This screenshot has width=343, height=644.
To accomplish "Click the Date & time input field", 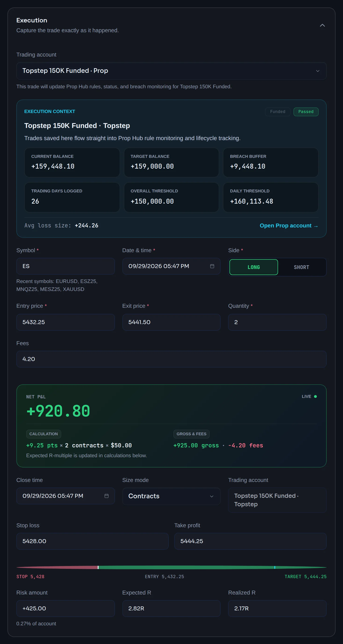I will coord(171,266).
